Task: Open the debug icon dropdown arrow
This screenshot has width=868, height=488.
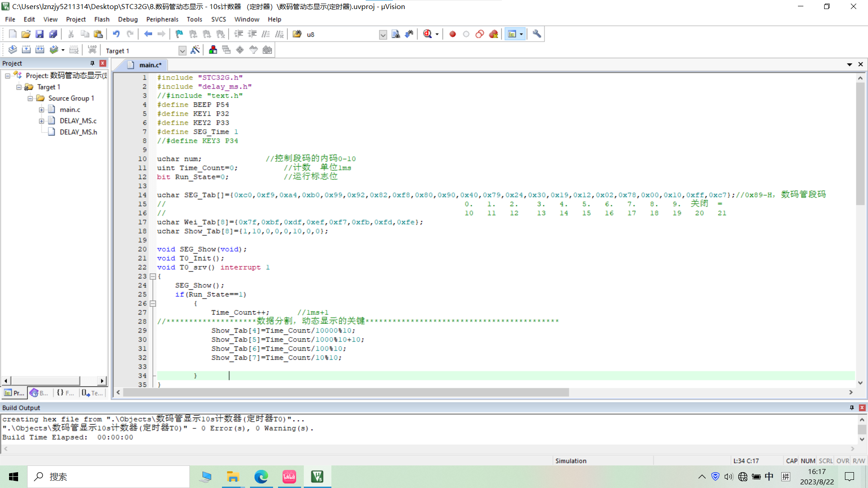Action: pos(437,34)
